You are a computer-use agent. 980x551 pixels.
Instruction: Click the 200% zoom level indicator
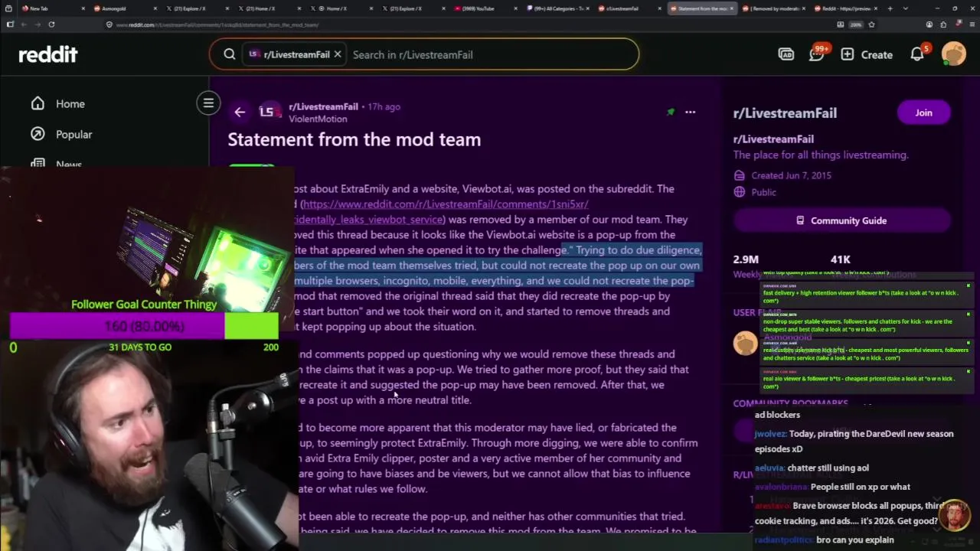(856, 24)
